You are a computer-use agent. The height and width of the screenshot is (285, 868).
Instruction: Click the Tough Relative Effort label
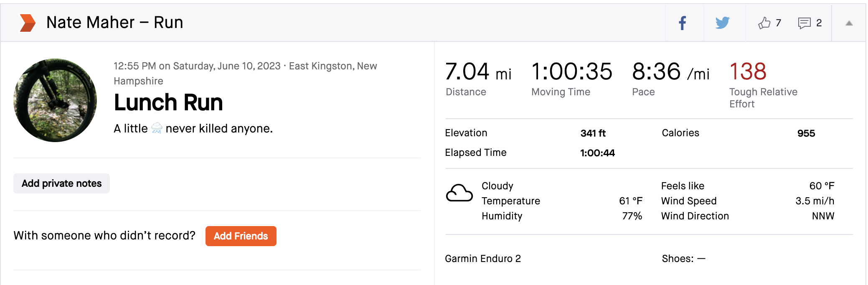(763, 98)
